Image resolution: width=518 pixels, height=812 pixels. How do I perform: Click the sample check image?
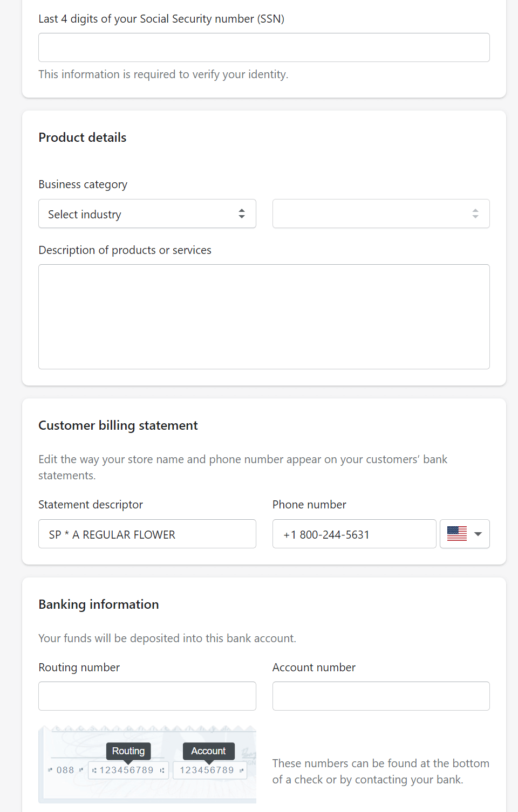tap(147, 766)
